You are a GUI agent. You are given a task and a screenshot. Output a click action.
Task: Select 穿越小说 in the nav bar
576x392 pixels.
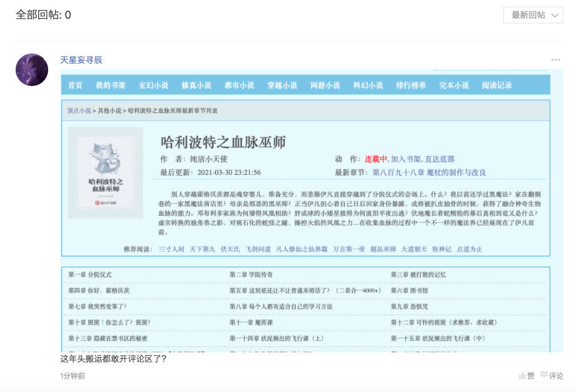pyautogui.click(x=282, y=85)
